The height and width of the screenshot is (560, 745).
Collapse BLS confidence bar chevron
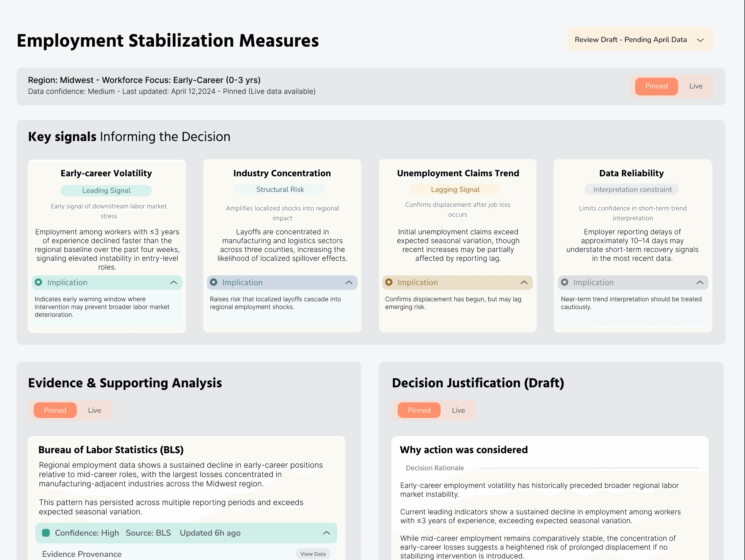pos(326,533)
